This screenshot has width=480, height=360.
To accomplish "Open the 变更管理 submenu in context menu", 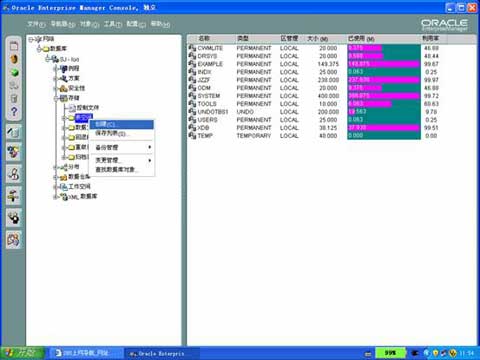I will tap(122, 160).
